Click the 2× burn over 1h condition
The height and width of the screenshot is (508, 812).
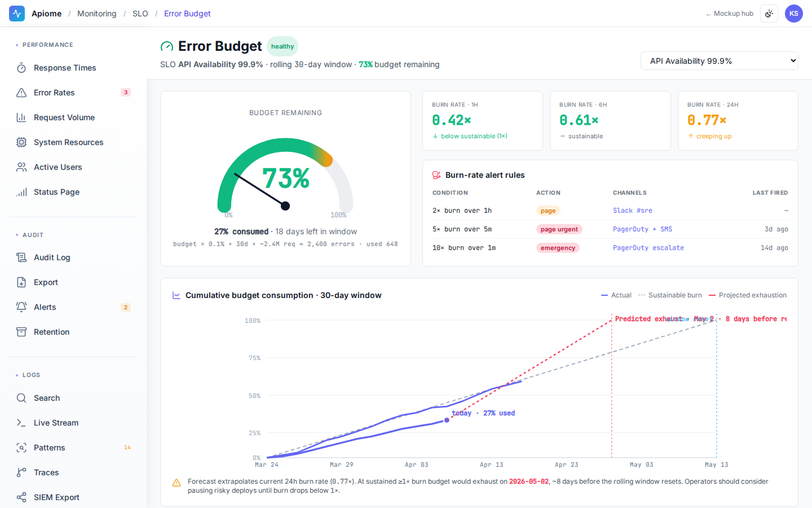coord(462,211)
